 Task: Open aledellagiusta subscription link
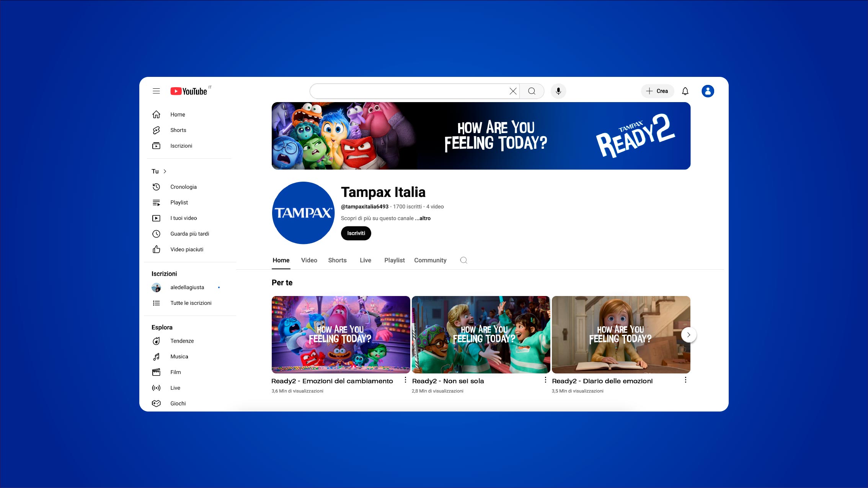(x=187, y=287)
